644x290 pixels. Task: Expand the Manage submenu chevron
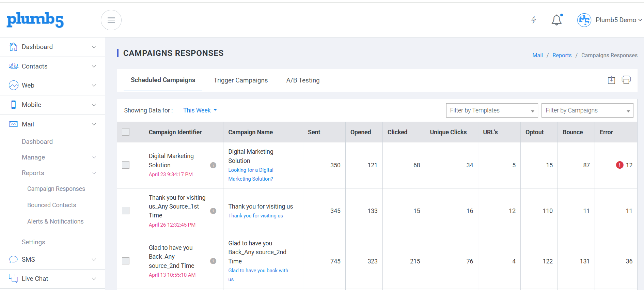tap(94, 157)
